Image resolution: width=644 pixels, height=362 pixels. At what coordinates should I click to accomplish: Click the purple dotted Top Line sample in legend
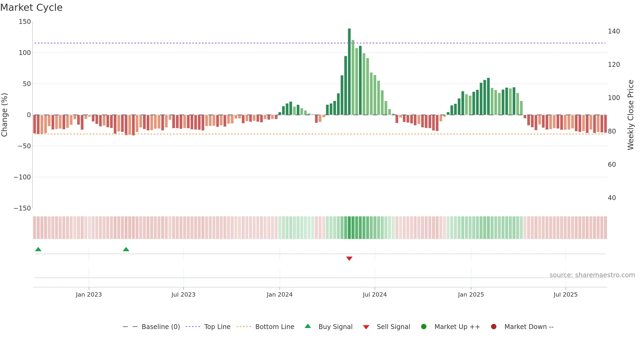(x=193, y=327)
